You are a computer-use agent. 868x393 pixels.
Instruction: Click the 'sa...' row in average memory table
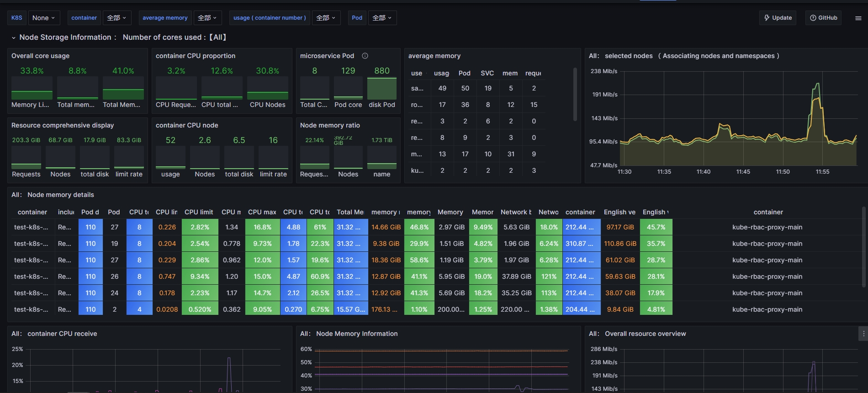coord(476,88)
